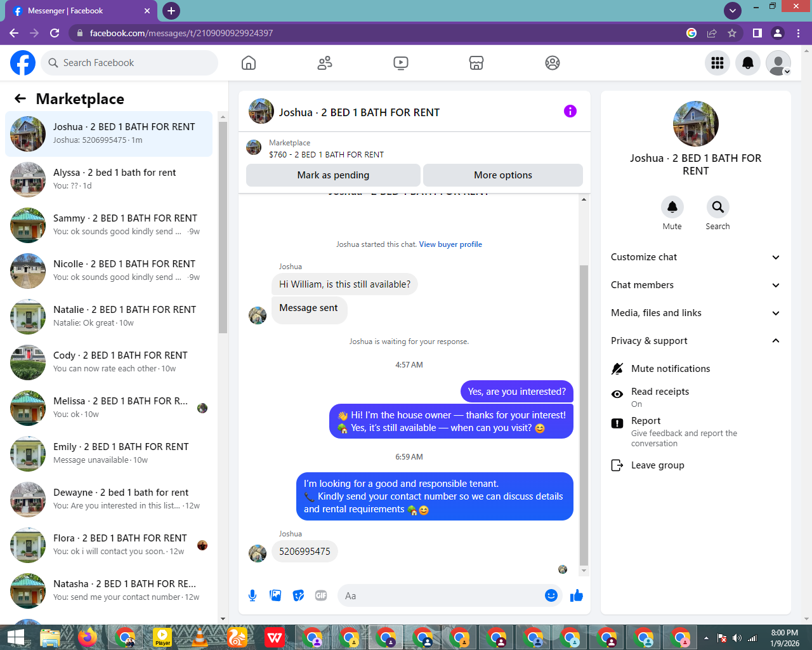Toggle Read receipts setting
This screenshot has height=650, width=812.
[x=696, y=397]
